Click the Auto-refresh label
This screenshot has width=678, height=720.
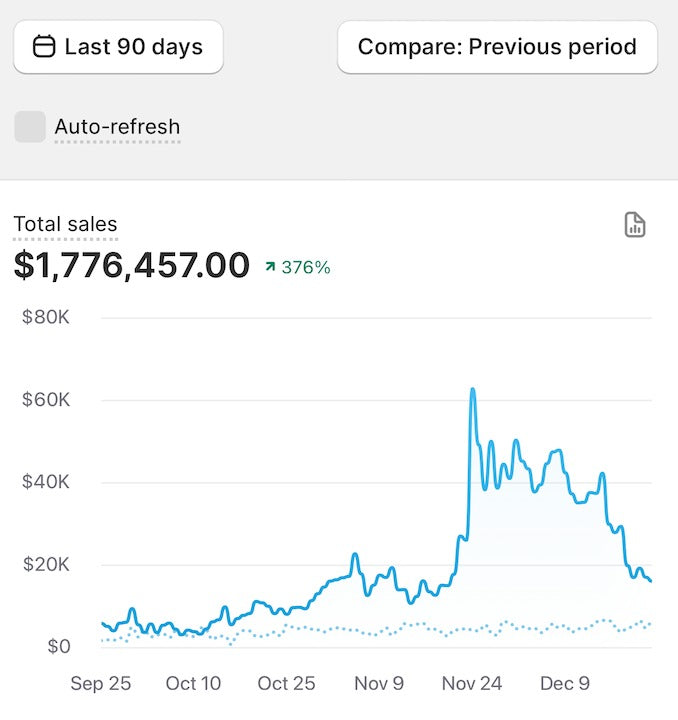pyautogui.click(x=118, y=127)
